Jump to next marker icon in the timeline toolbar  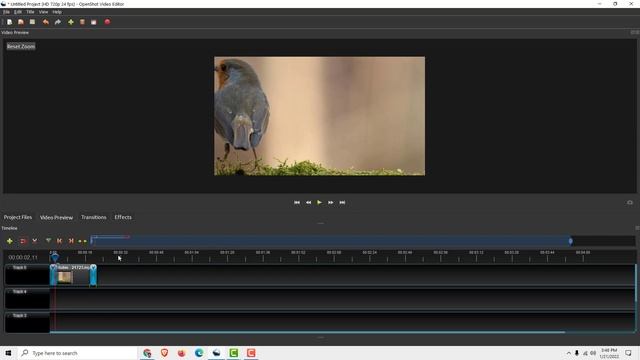71,241
